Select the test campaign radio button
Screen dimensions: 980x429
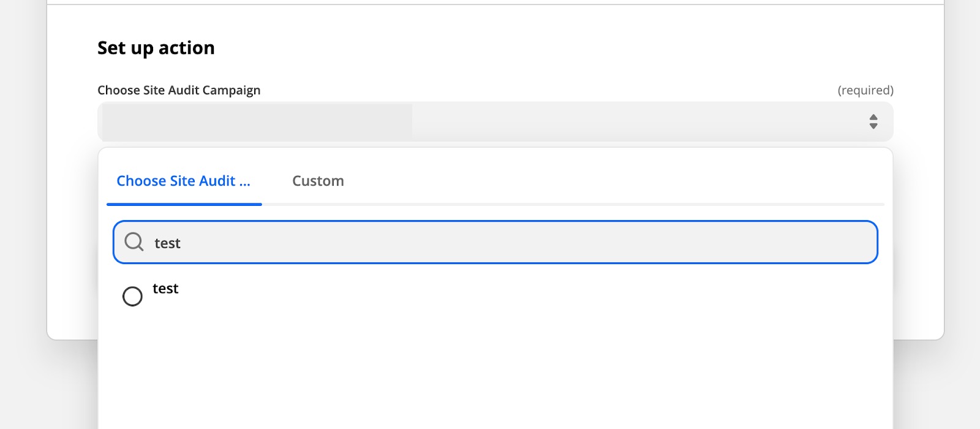pyautogui.click(x=132, y=296)
